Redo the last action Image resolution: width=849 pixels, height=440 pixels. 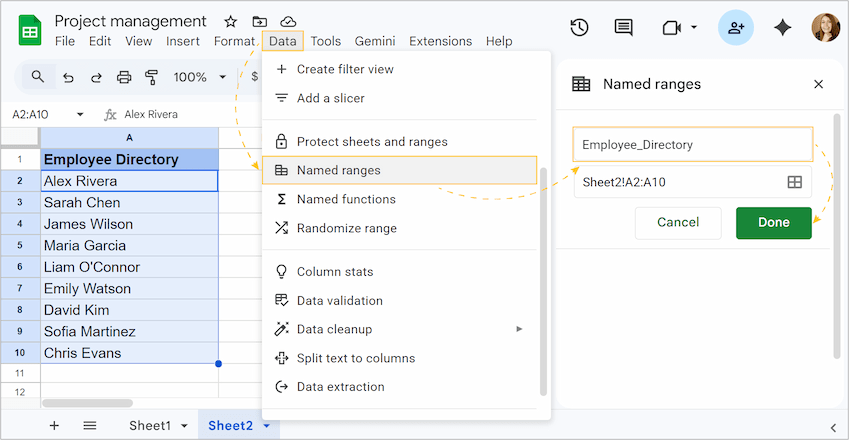click(96, 77)
